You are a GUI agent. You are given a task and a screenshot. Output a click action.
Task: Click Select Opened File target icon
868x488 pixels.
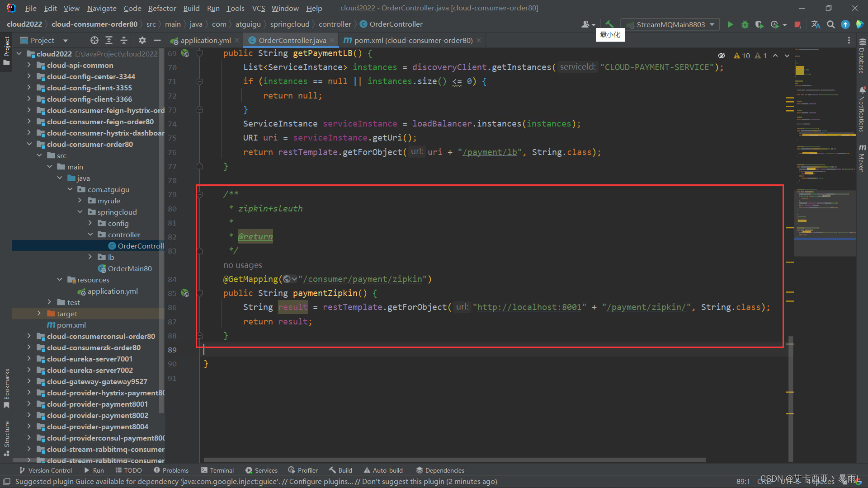point(94,40)
